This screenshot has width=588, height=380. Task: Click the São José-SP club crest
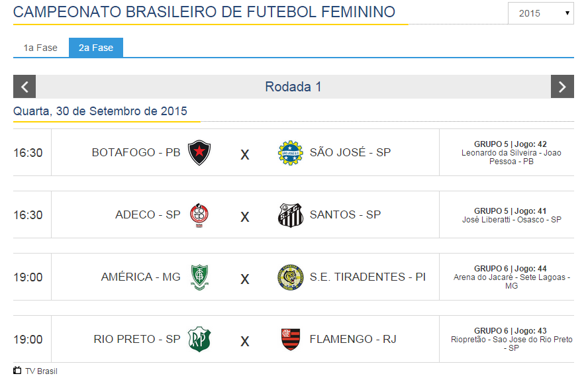pos(290,153)
